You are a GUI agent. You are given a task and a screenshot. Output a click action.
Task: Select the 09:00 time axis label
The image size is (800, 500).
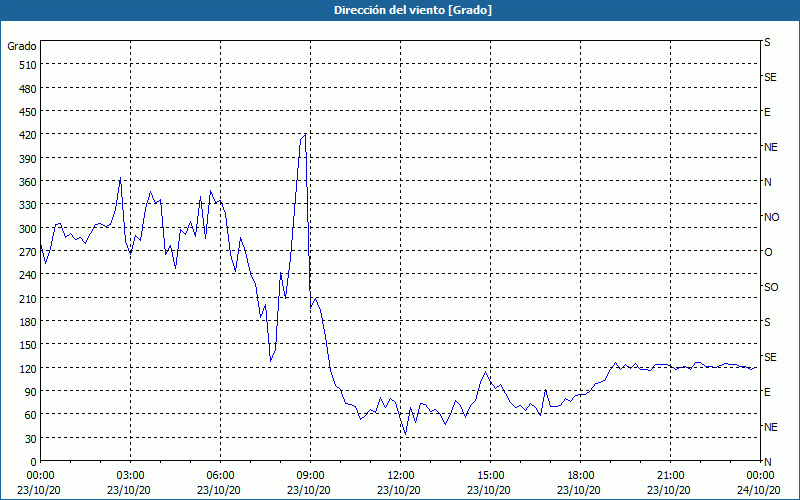tap(310, 476)
